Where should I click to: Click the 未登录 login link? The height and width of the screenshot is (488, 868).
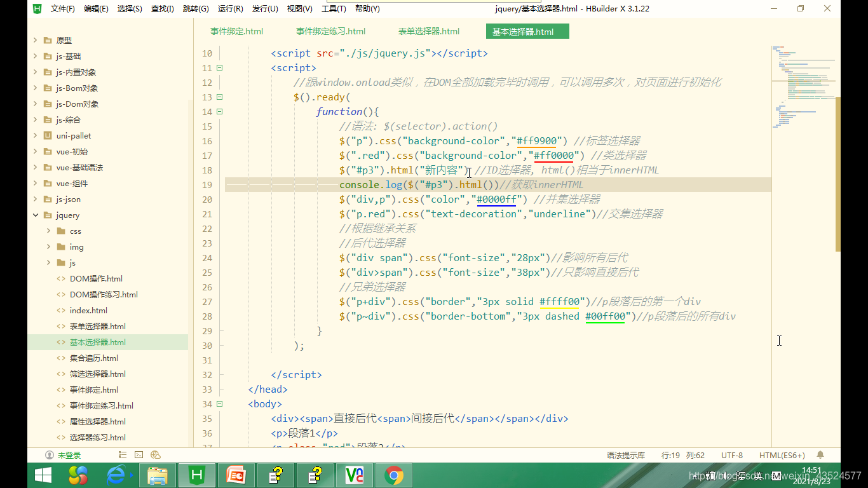(69, 455)
